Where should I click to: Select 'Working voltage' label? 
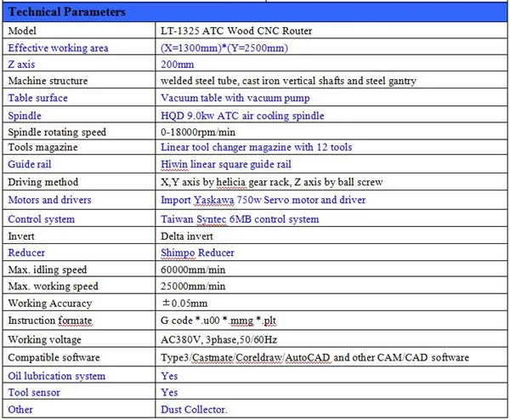pos(45,339)
